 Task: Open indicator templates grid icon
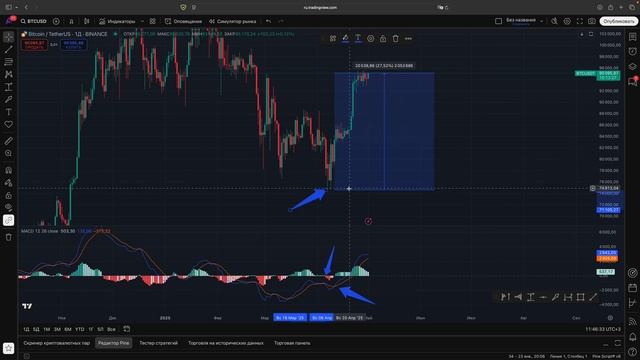click(152, 21)
